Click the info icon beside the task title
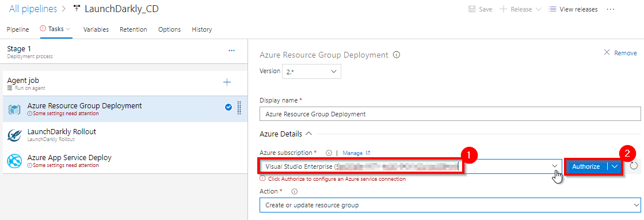This screenshot has height=220, width=644. 397,55
